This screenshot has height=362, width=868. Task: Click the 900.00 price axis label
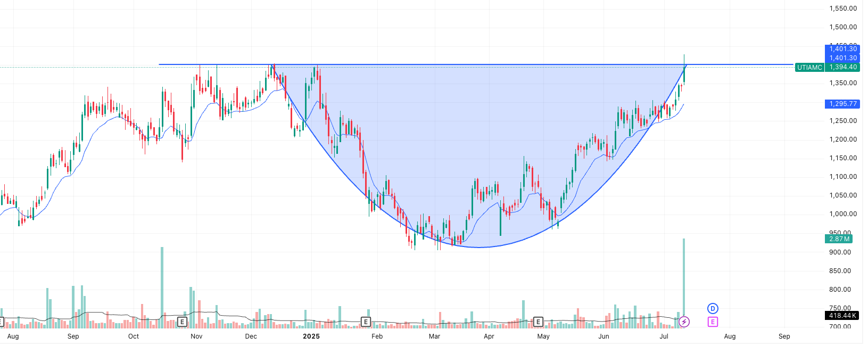[840, 252]
